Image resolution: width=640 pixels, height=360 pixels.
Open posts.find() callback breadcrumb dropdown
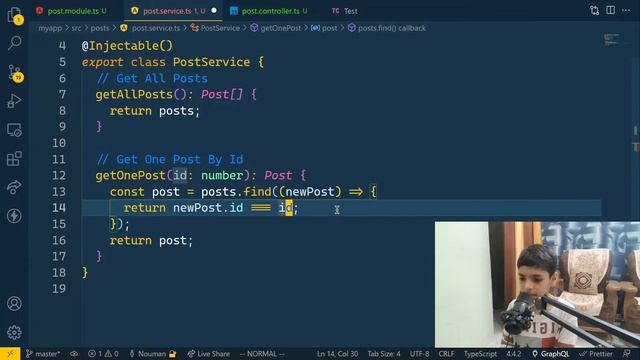tap(387, 28)
